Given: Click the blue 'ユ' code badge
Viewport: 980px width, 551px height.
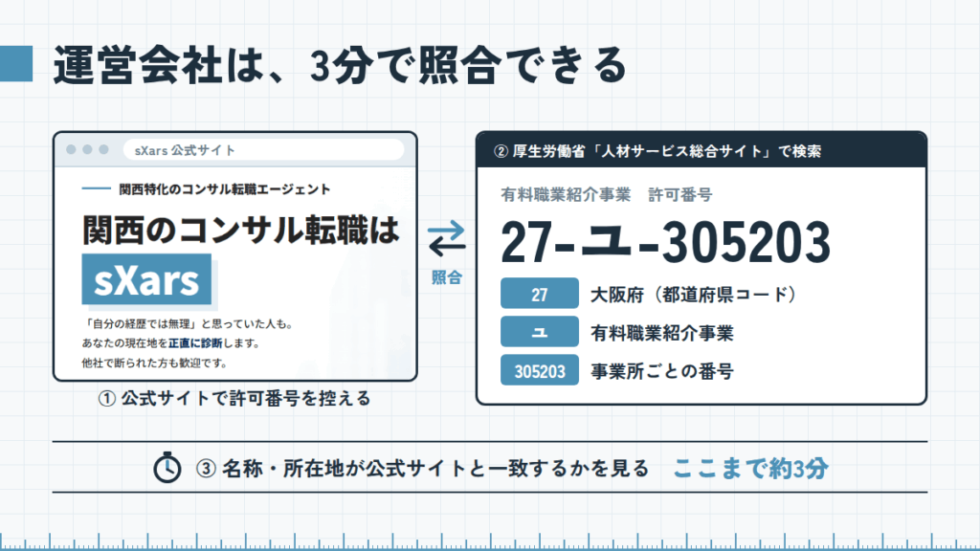Looking at the screenshot, I should coord(540,332).
